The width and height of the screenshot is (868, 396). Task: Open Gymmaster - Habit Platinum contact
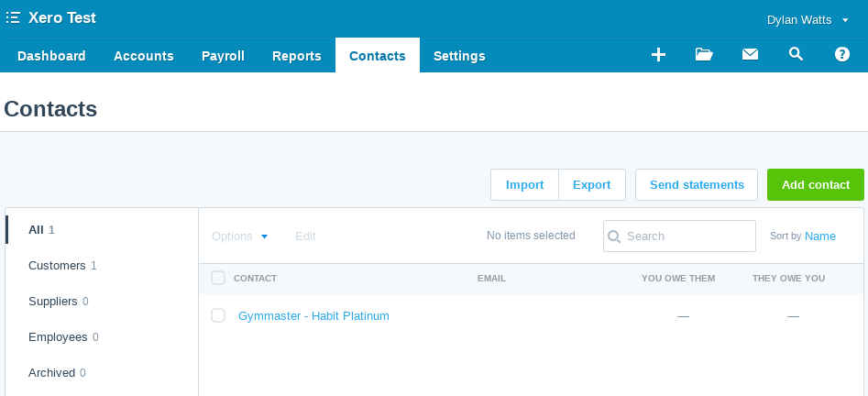(x=313, y=315)
